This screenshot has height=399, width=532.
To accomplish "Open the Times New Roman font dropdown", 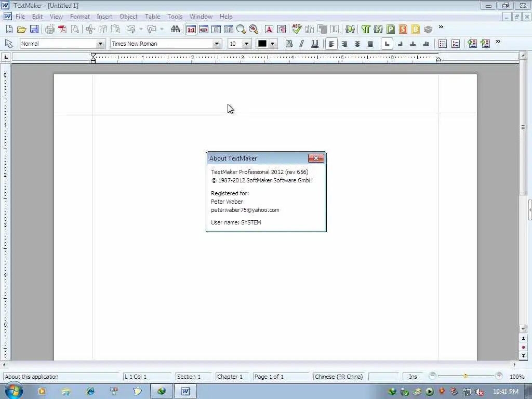I will (x=217, y=44).
